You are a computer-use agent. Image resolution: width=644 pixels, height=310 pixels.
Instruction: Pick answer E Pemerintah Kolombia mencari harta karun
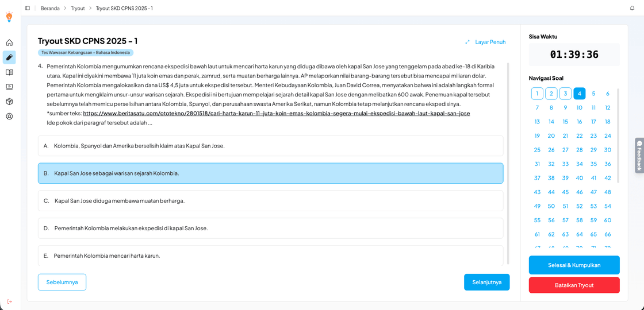pos(270,255)
